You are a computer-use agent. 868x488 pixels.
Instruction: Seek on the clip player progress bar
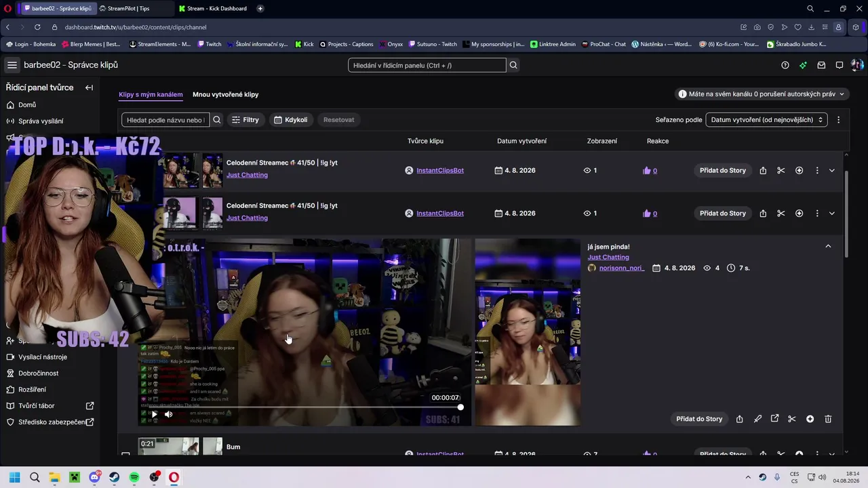304,407
